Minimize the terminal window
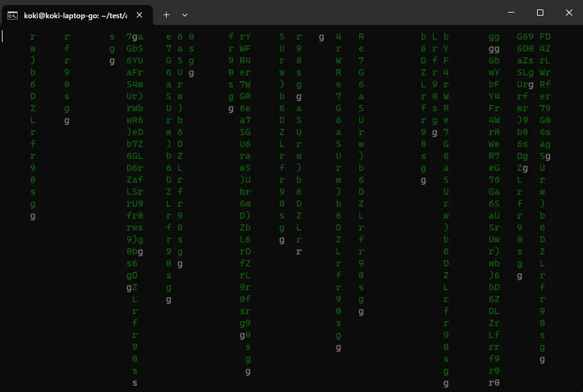This screenshot has width=583, height=392. point(511,13)
